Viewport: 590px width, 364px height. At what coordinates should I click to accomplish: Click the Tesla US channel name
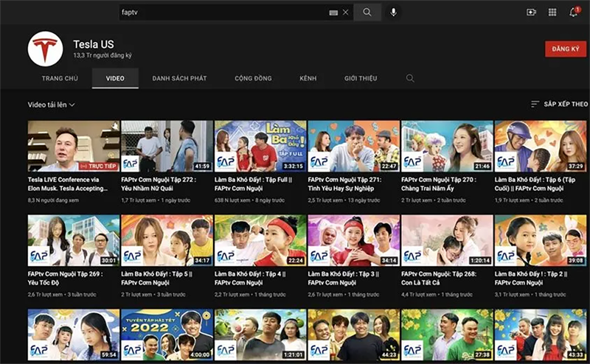click(x=94, y=44)
